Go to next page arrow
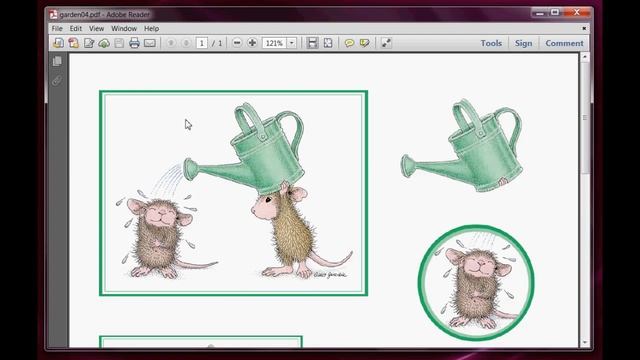Image resolution: width=640 pixels, height=360 pixels. (186, 43)
